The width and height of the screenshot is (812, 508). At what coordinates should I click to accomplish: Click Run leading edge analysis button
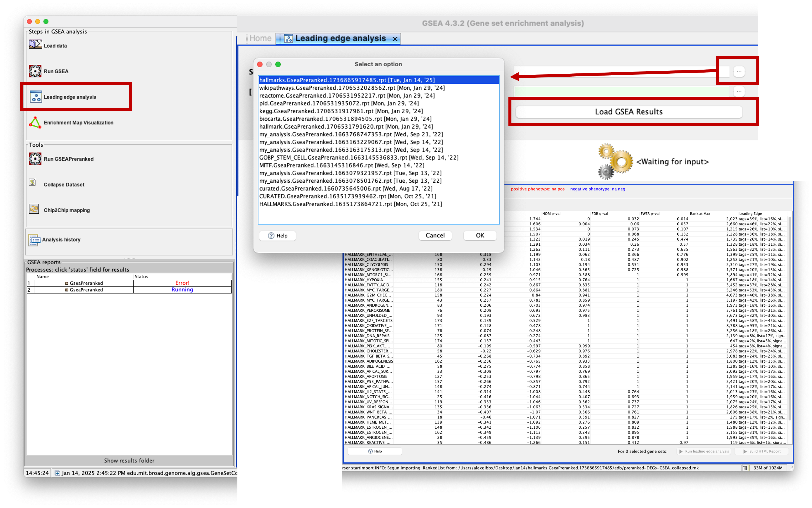click(704, 451)
